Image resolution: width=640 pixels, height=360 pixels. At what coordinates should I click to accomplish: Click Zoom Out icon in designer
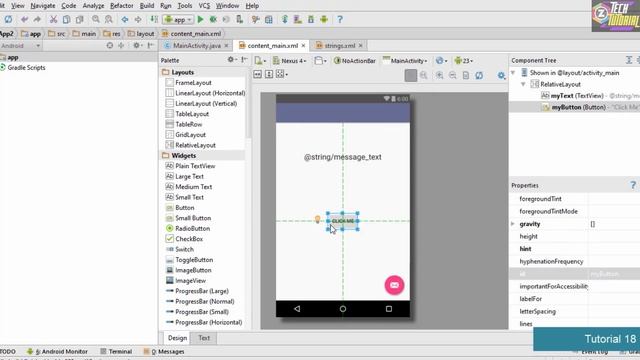click(453, 75)
